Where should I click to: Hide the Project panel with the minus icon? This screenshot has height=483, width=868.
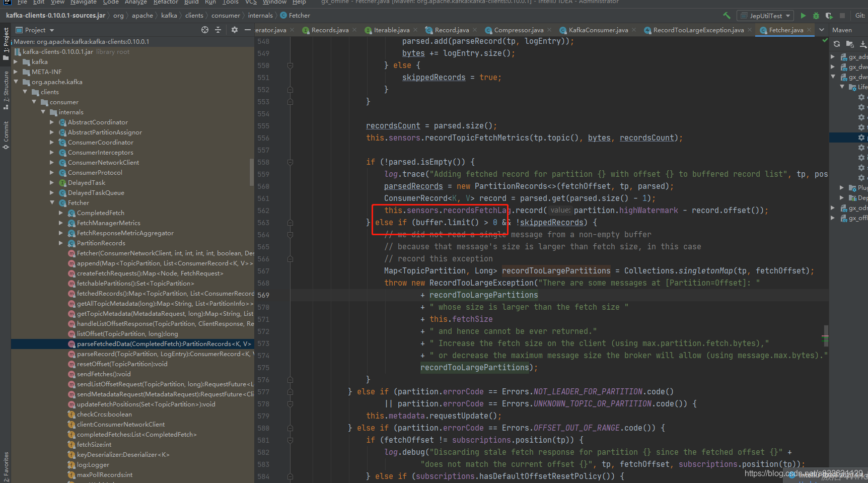pos(247,30)
